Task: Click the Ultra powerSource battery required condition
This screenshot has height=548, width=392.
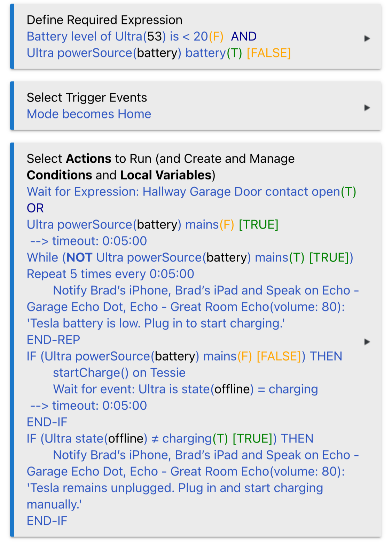Action: [x=159, y=53]
